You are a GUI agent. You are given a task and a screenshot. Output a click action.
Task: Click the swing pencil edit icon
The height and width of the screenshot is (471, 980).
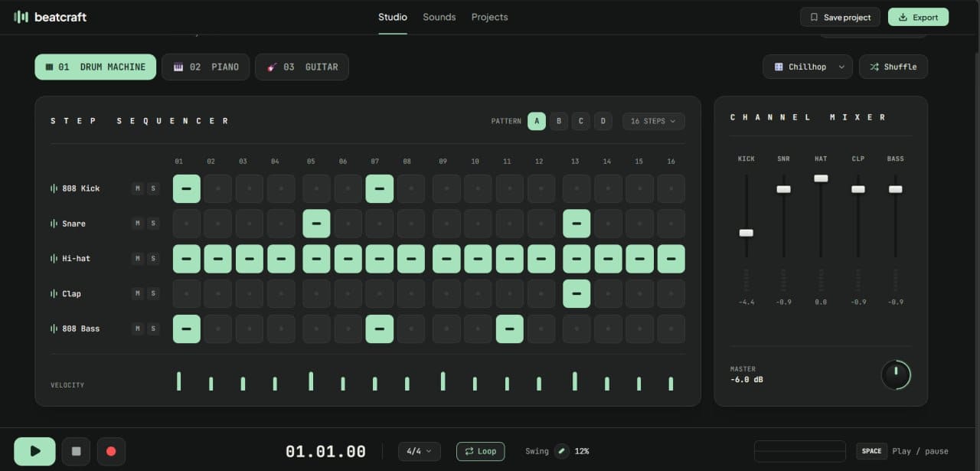point(562,451)
